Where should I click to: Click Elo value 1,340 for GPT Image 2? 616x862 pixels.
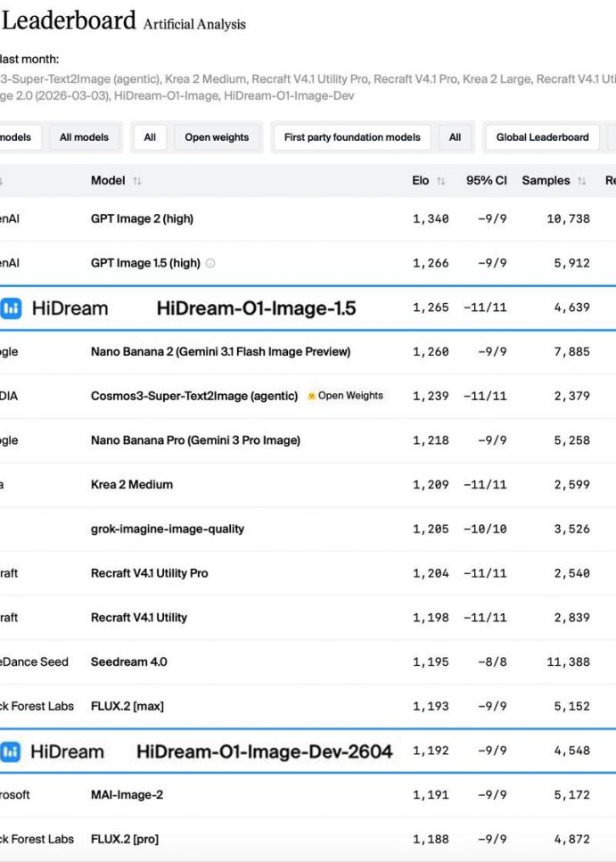coord(431,218)
